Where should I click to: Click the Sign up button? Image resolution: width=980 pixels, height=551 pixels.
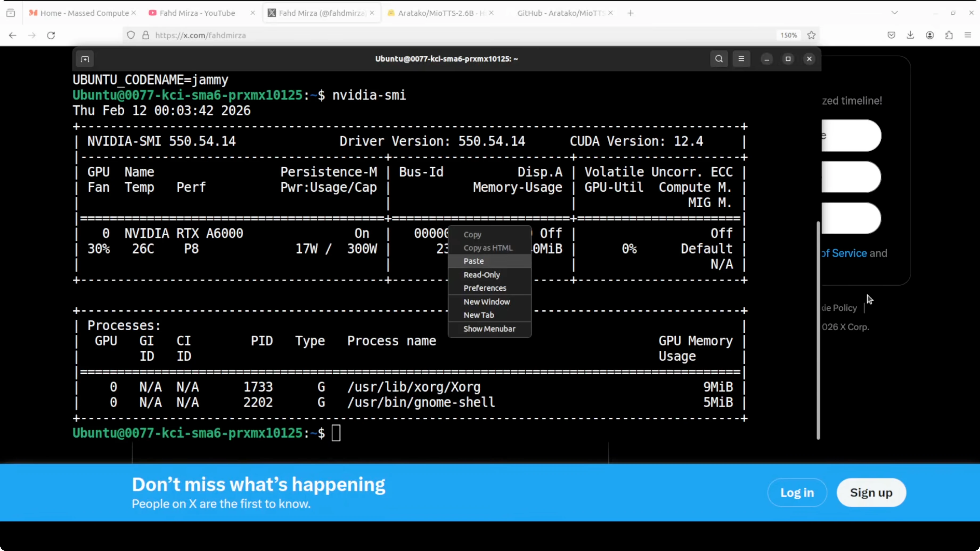click(x=871, y=492)
